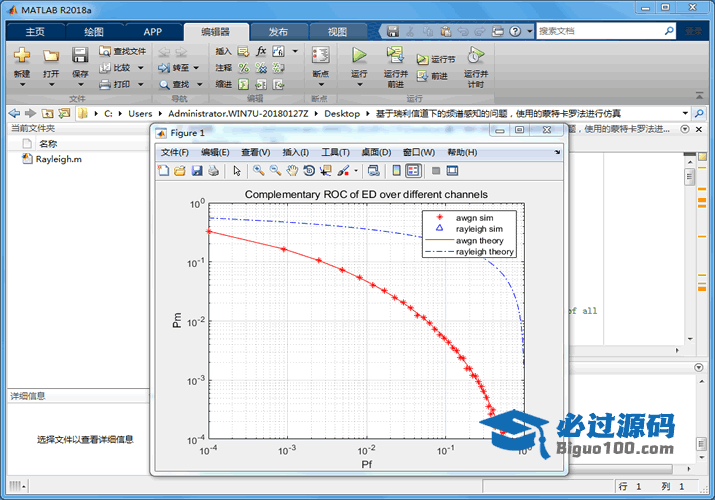The width and height of the screenshot is (715, 500).
Task: Click the 比较 (Compare) button
Action: [x=115, y=68]
